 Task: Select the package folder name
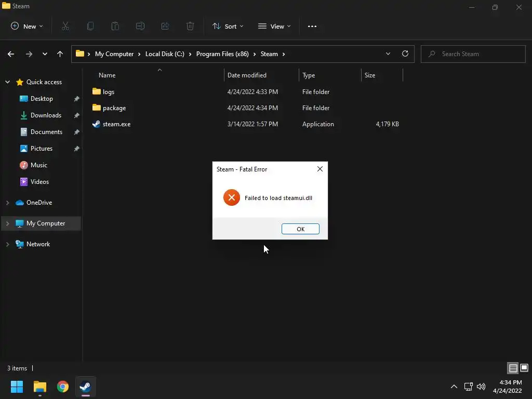114,108
